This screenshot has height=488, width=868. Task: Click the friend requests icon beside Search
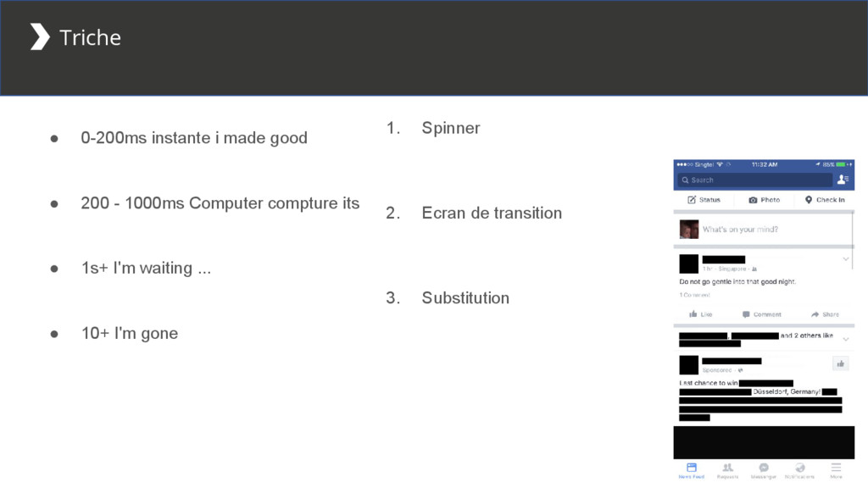[x=843, y=180]
